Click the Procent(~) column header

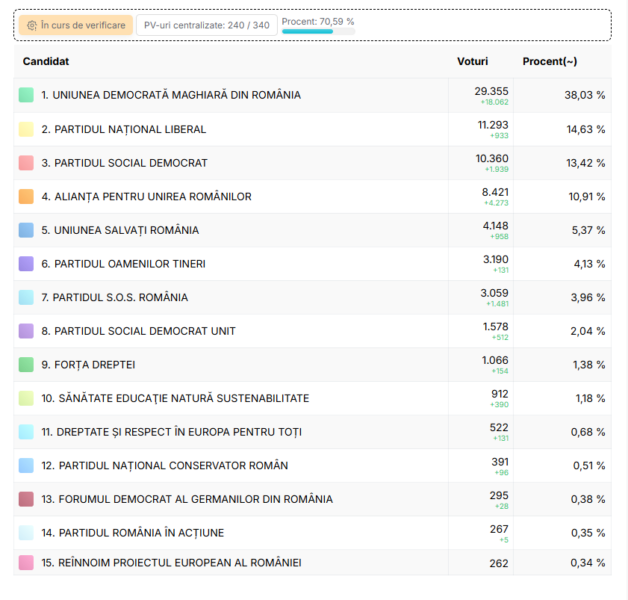(549, 62)
